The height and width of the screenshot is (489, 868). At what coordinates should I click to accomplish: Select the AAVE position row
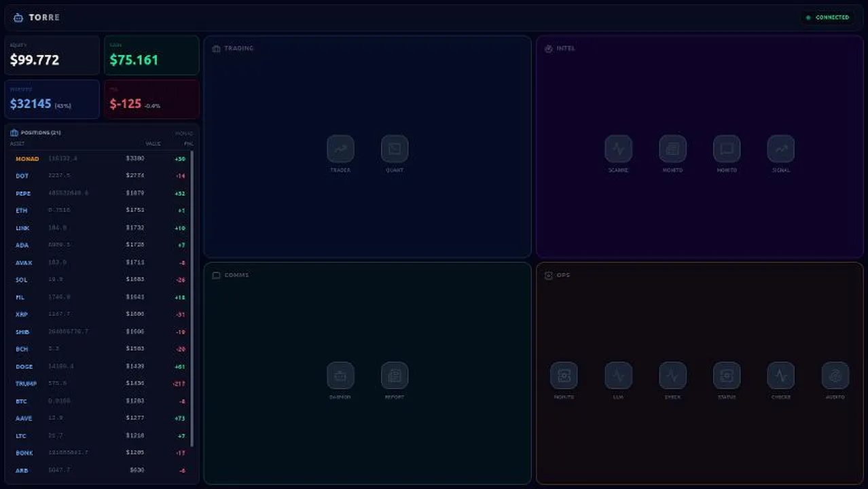[101, 418]
